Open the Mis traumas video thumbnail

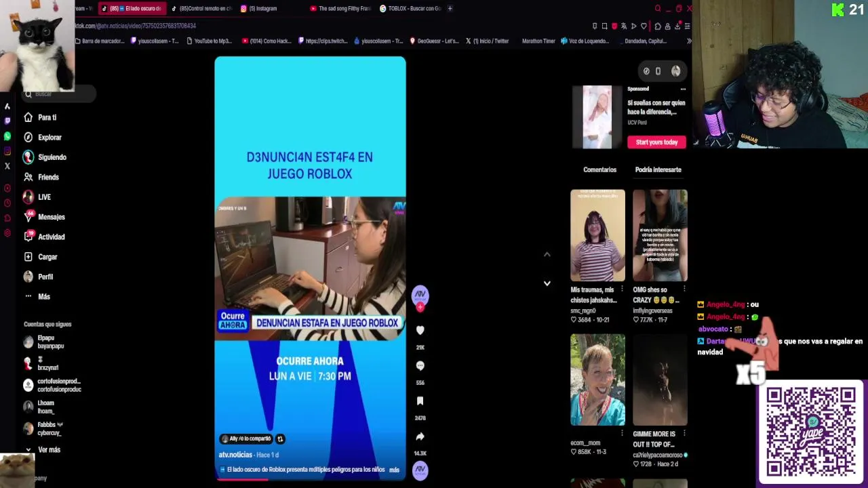pyautogui.click(x=597, y=235)
